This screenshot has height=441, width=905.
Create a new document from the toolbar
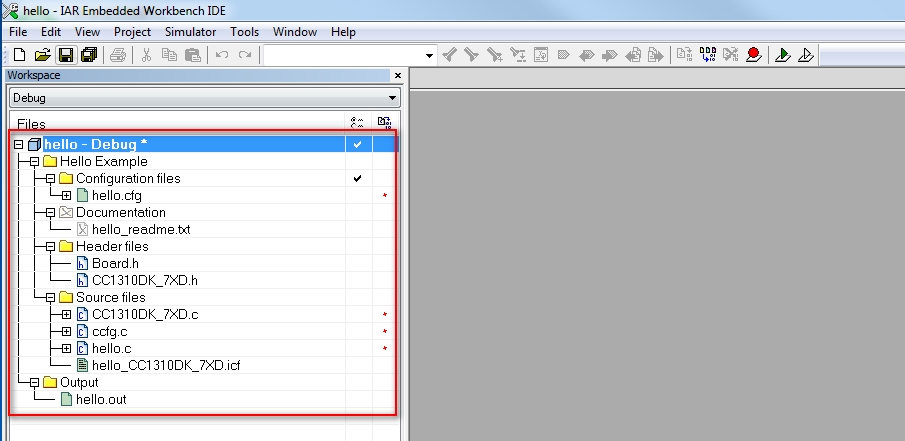point(20,55)
